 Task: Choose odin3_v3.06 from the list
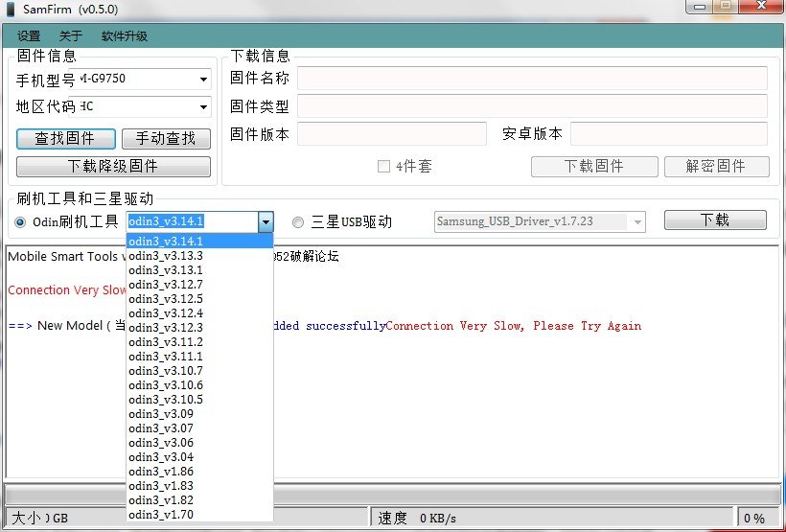coord(199,443)
